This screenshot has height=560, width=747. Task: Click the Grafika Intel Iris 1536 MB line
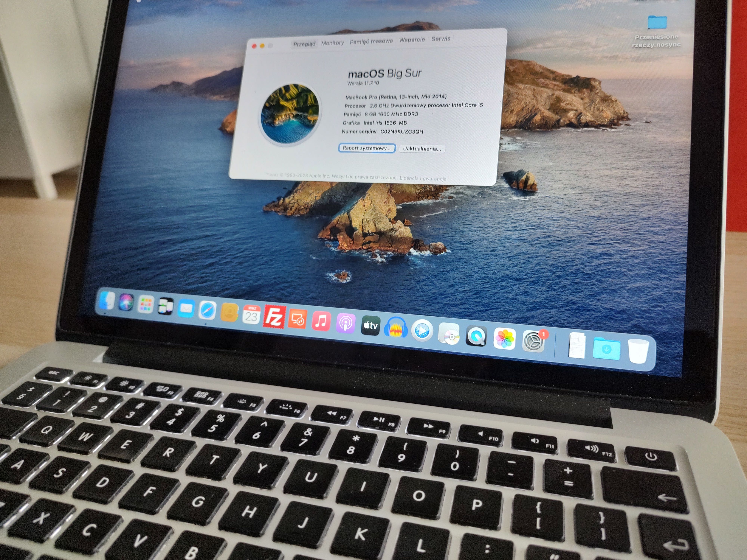coord(374,123)
